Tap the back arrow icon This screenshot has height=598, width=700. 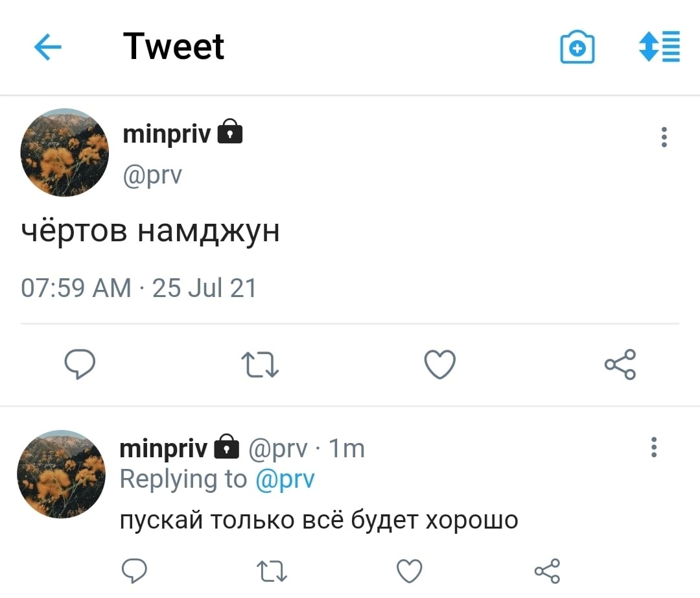point(47,47)
